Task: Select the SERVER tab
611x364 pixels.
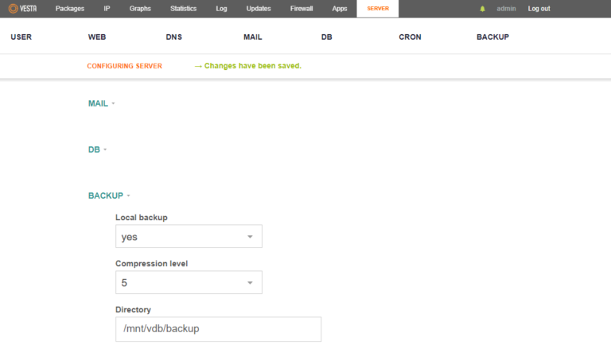Action: (x=378, y=9)
